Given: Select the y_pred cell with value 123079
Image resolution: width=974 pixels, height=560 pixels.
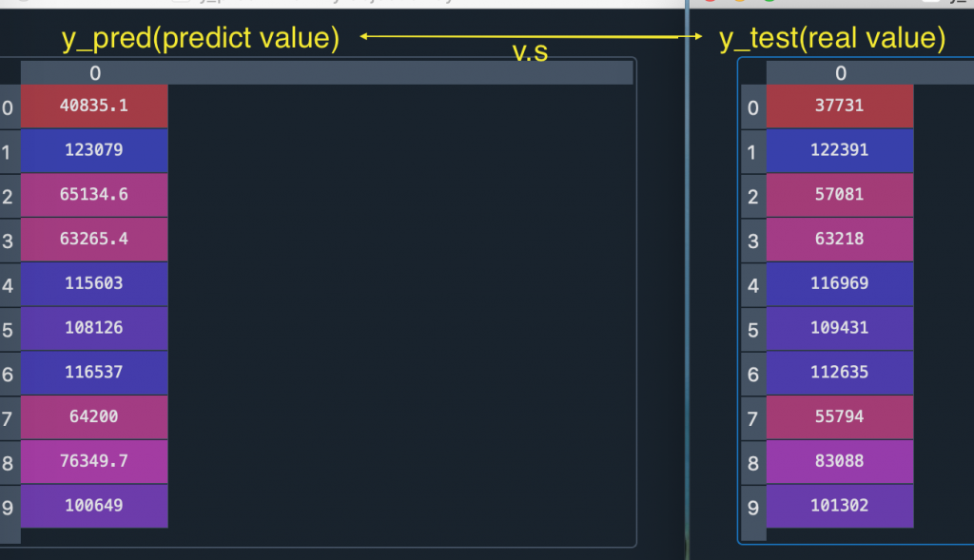Looking at the screenshot, I should [x=94, y=150].
